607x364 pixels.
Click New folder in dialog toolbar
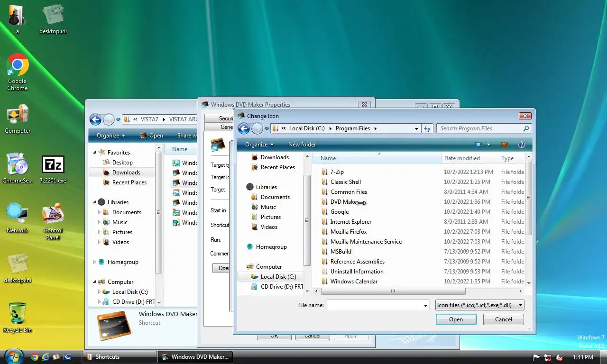click(302, 145)
